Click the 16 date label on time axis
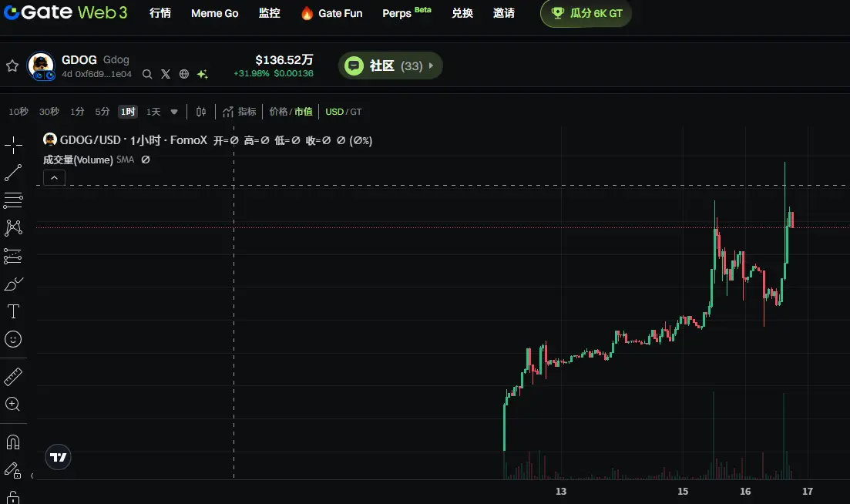This screenshot has height=504, width=850. click(x=745, y=491)
